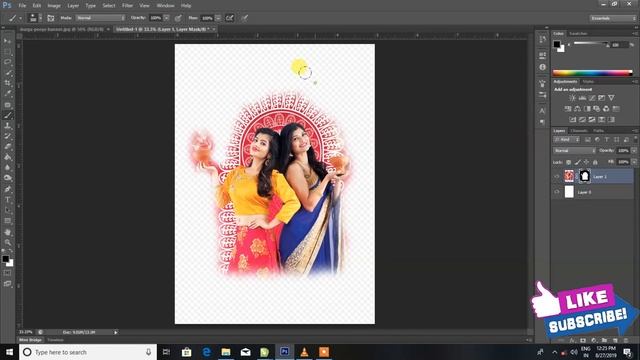Select the Crop tool
This screenshot has width=640, height=360.
[7, 83]
